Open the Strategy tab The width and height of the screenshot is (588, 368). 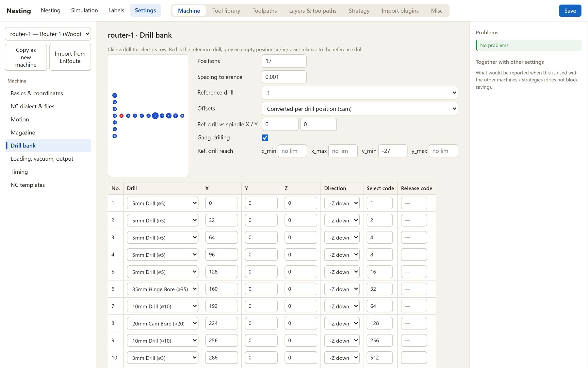pos(359,11)
